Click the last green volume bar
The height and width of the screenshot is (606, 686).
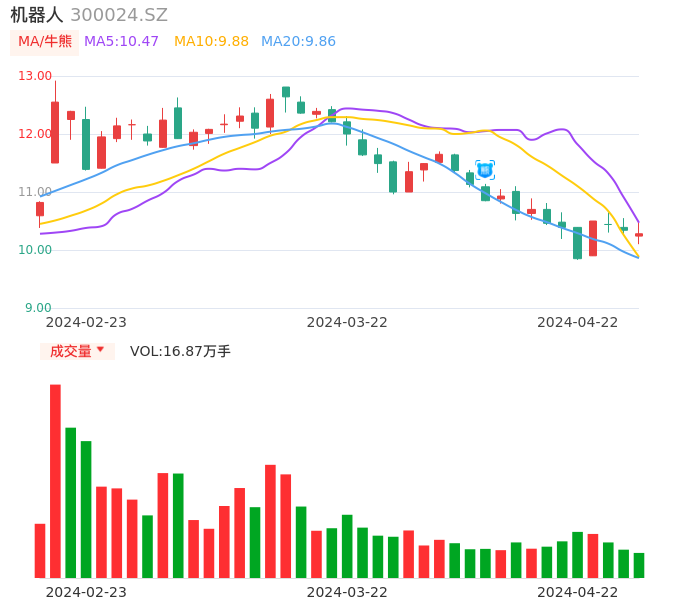pyautogui.click(x=639, y=565)
